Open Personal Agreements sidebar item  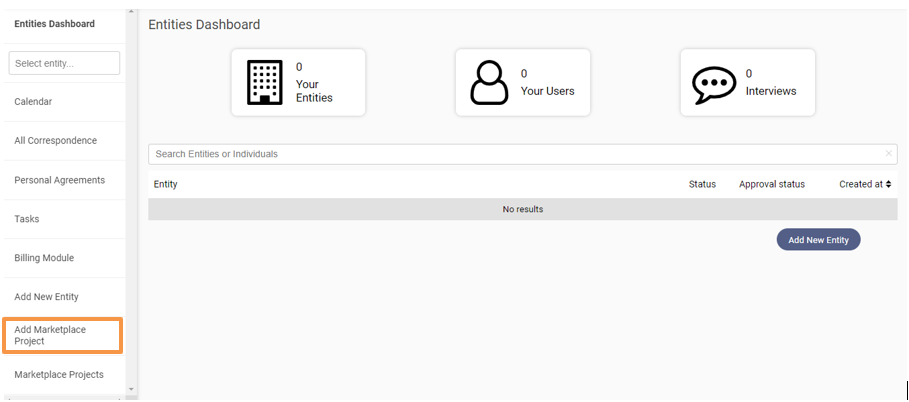59,180
